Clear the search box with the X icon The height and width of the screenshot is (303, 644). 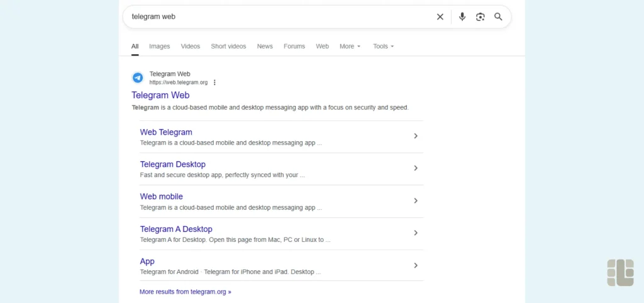(440, 17)
